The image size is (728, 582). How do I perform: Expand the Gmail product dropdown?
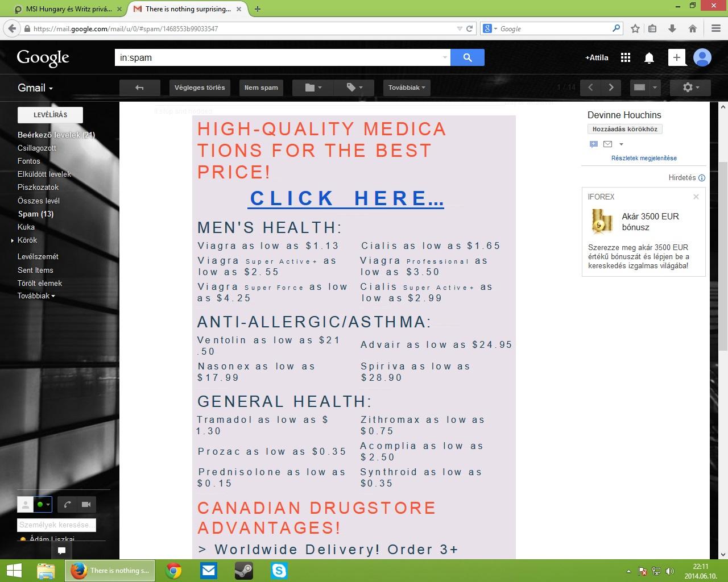[x=35, y=88]
